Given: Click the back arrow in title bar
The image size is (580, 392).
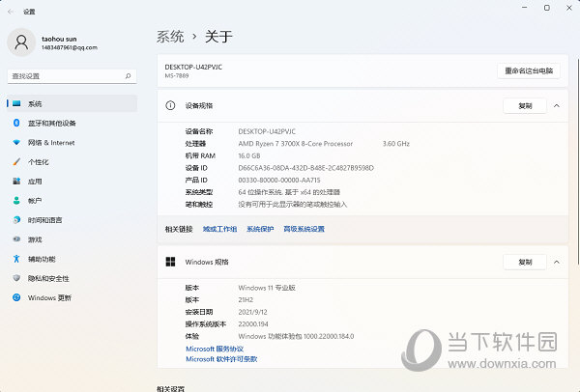Looking at the screenshot, I should pos(11,12).
